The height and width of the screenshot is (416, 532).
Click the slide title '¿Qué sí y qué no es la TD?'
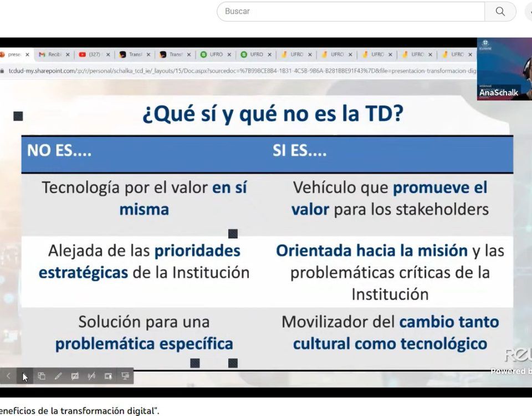coord(272,114)
